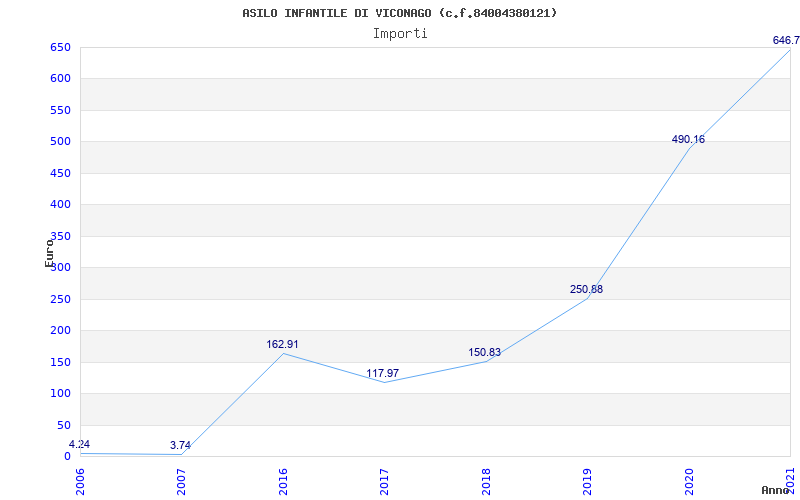Select the 4.24 data label
800x500 pixels.
[x=79, y=444]
